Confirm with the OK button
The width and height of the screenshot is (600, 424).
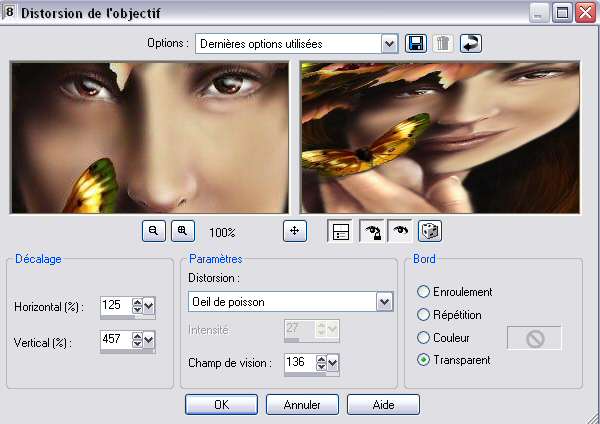pos(221,404)
